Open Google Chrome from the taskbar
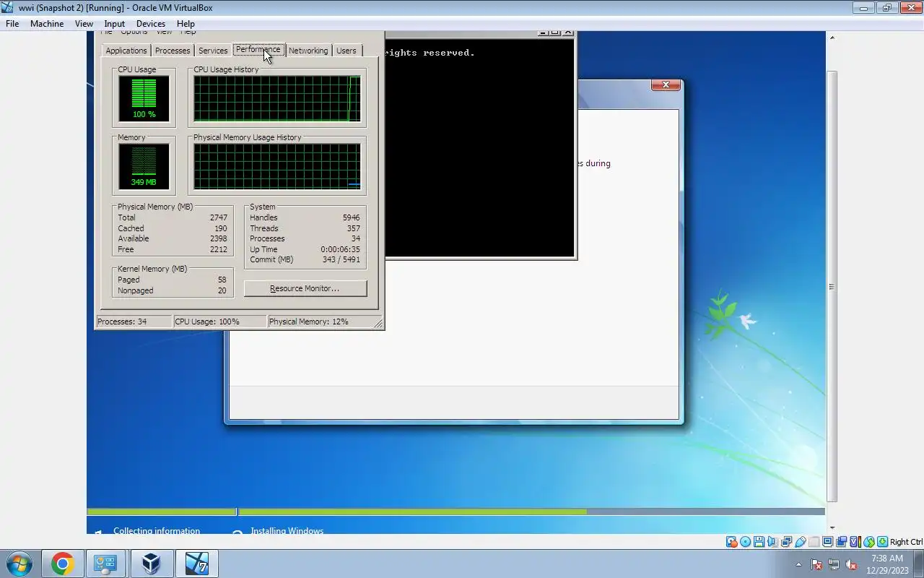This screenshot has height=578, width=924. coord(62,564)
